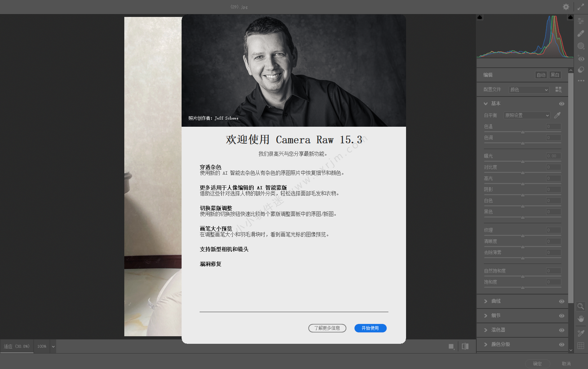Screen dimensions: 588x369
Task: Click the 曝光 slider handle
Action: [523, 162]
